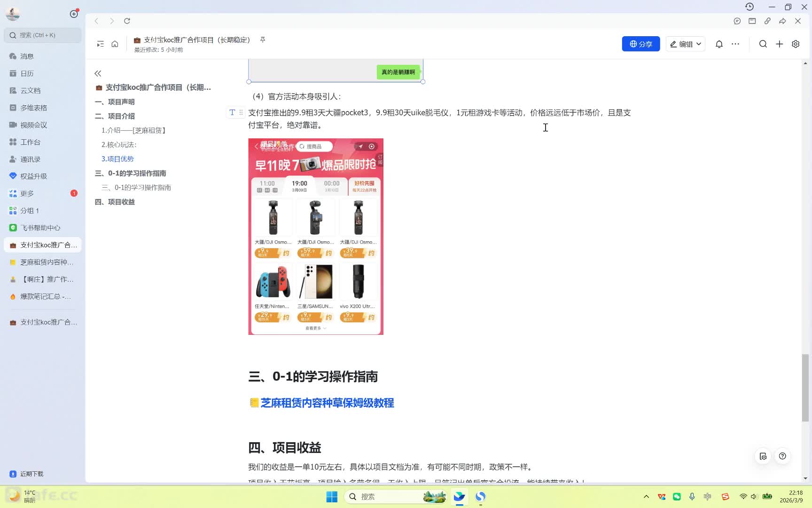Copy the document link via the chain icon

(x=767, y=21)
